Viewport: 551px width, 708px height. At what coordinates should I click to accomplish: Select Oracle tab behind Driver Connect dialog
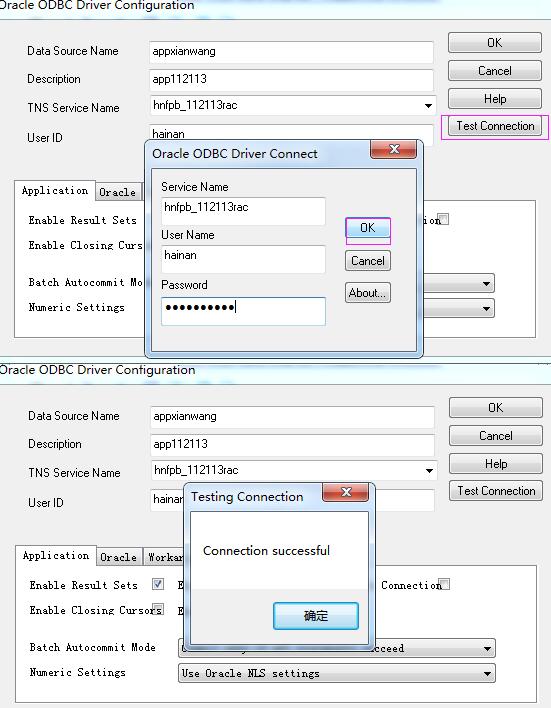click(x=118, y=192)
